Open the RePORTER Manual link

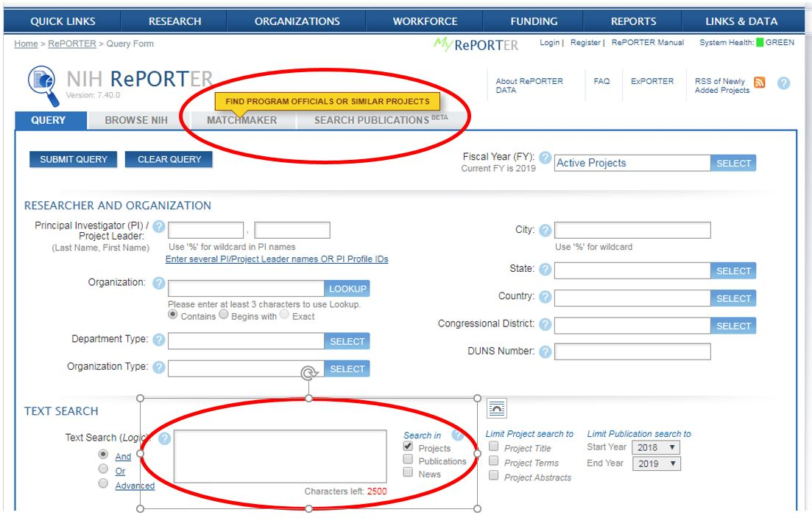[647, 43]
